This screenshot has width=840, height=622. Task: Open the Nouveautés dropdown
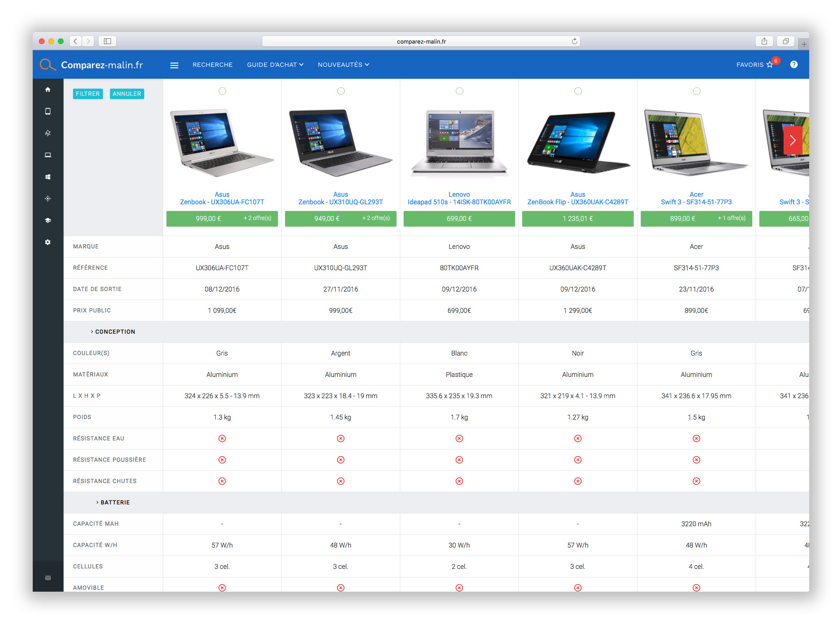(x=343, y=64)
